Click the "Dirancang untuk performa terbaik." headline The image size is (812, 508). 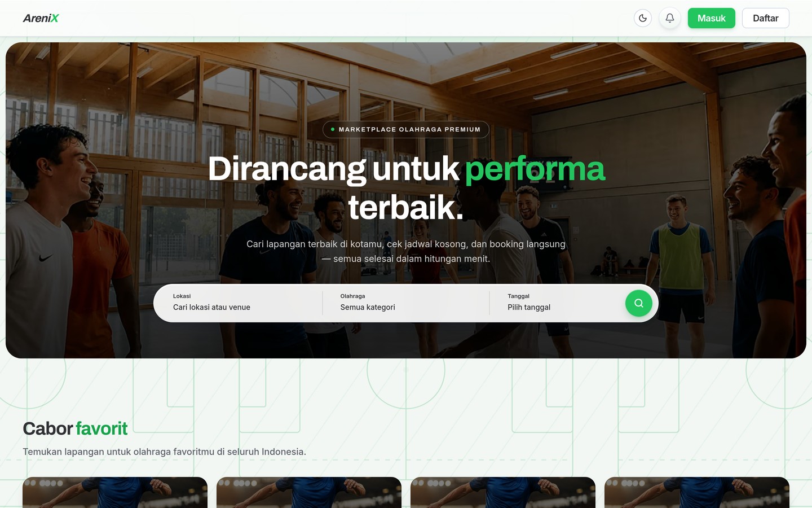[x=406, y=188]
